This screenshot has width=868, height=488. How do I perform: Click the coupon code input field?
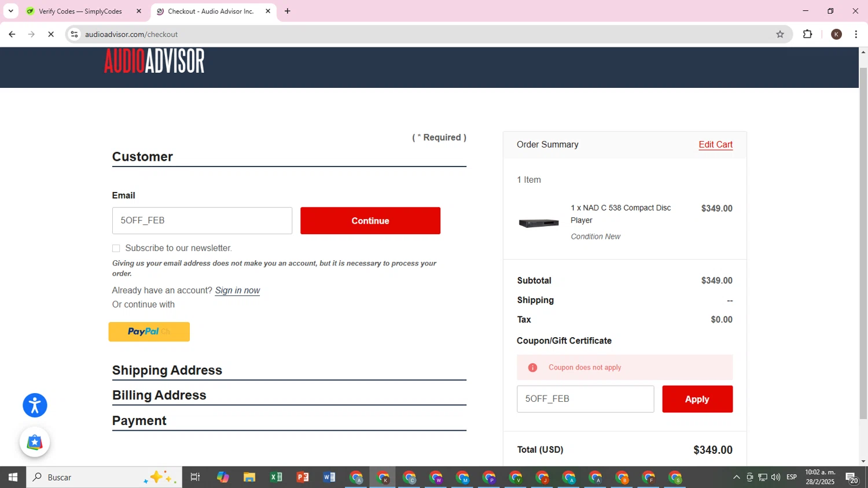pos(585,399)
